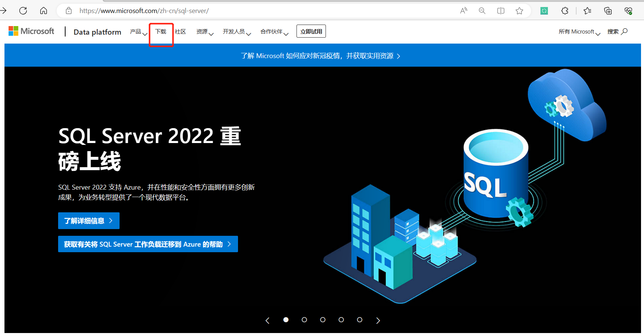Open split screen view icon
The height and width of the screenshot is (336, 644).
point(501,11)
